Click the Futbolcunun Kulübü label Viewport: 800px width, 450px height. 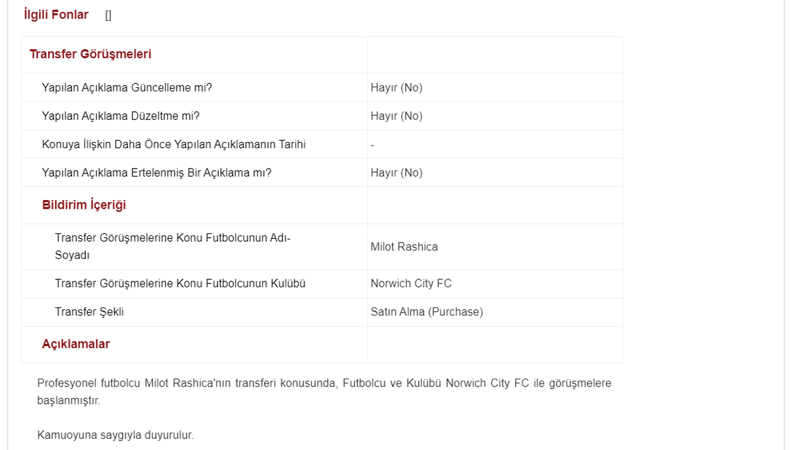click(x=180, y=284)
